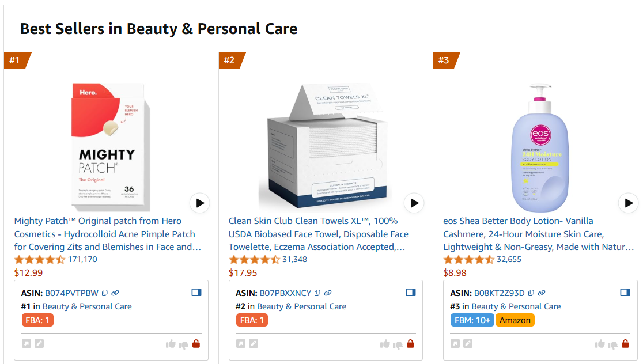Play the product video for Clean Towels XL

[414, 203]
